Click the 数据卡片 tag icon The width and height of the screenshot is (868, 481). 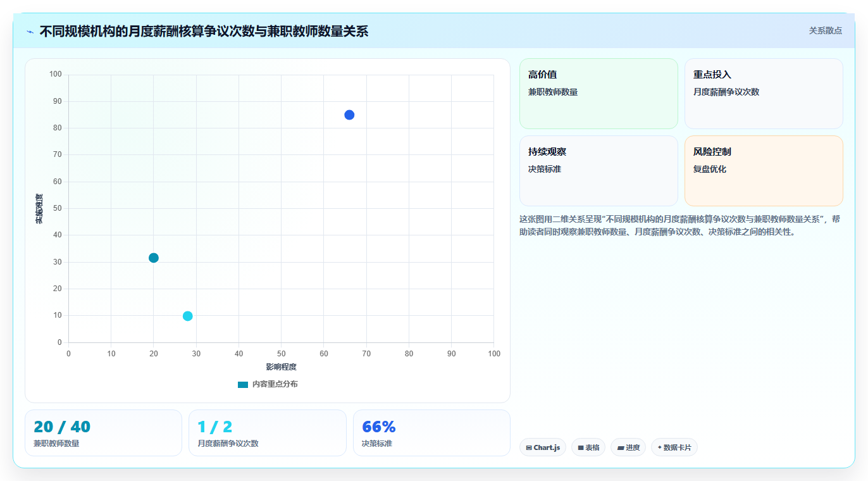pyautogui.click(x=660, y=447)
